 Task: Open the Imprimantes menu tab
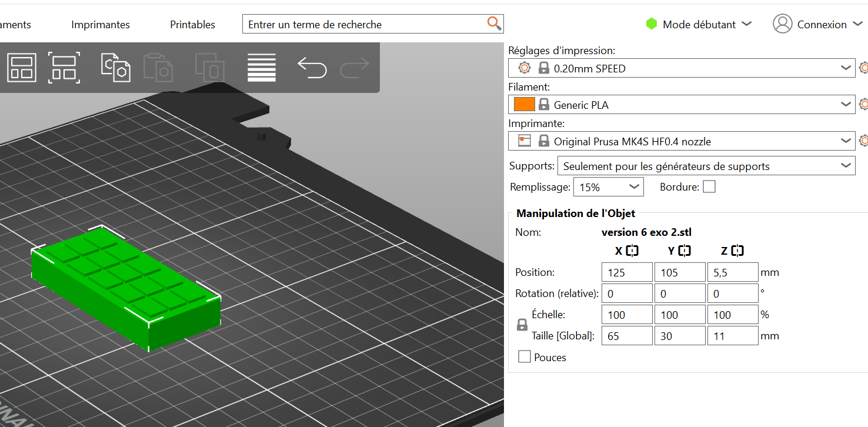coord(101,25)
